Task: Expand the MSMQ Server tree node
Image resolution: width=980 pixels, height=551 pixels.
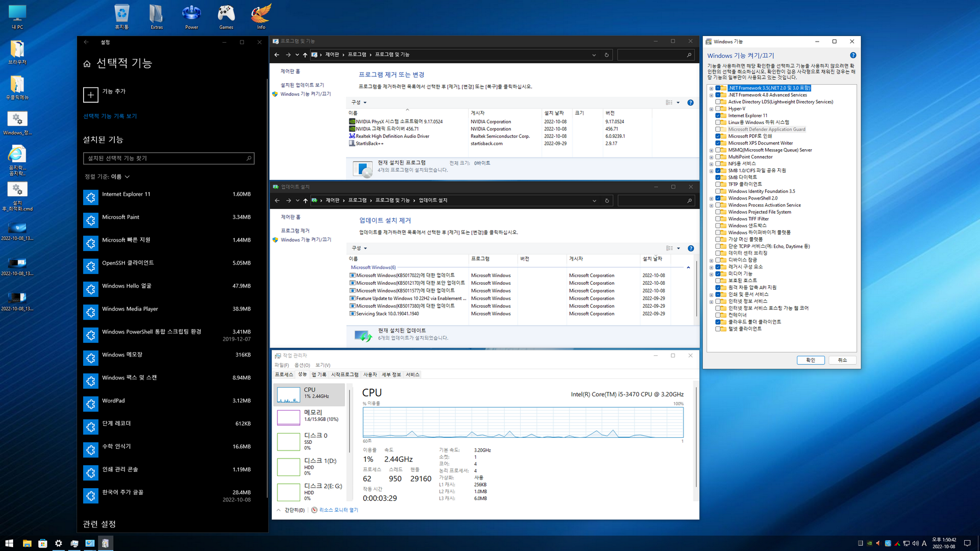Action: pos(711,150)
